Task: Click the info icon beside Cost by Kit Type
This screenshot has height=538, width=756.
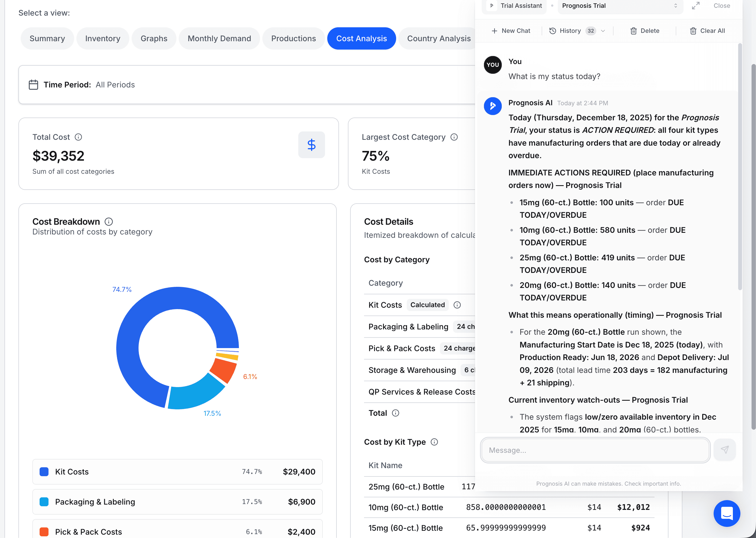Action: [434, 442]
